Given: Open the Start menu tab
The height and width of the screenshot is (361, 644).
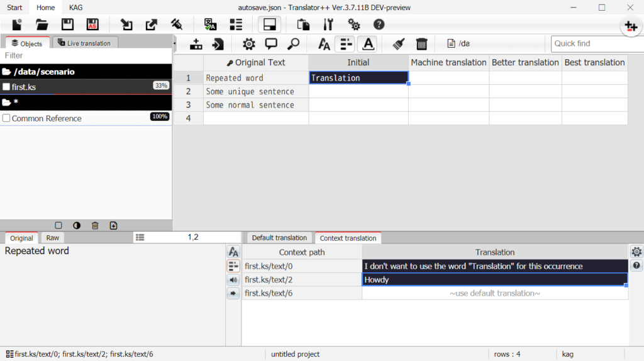Looking at the screenshot, I should click(x=14, y=8).
